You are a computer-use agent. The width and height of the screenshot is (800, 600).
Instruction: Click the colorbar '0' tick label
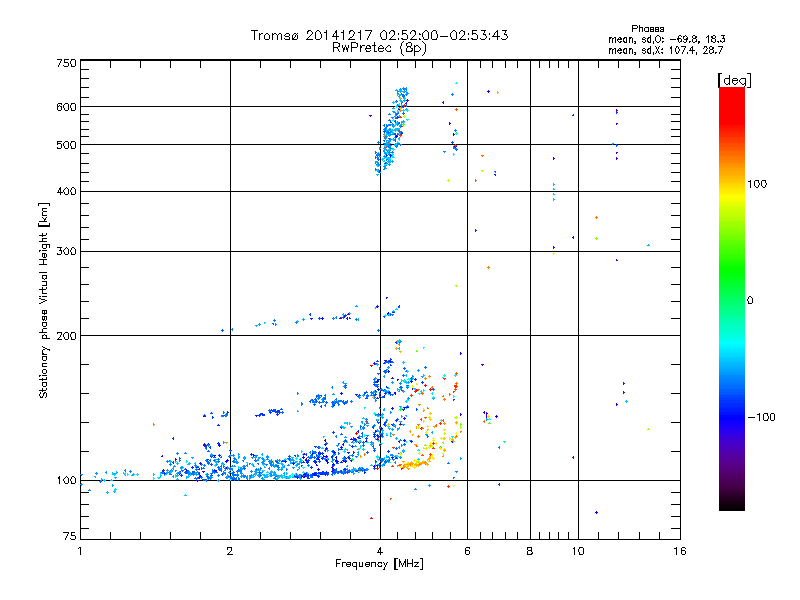pyautogui.click(x=750, y=301)
